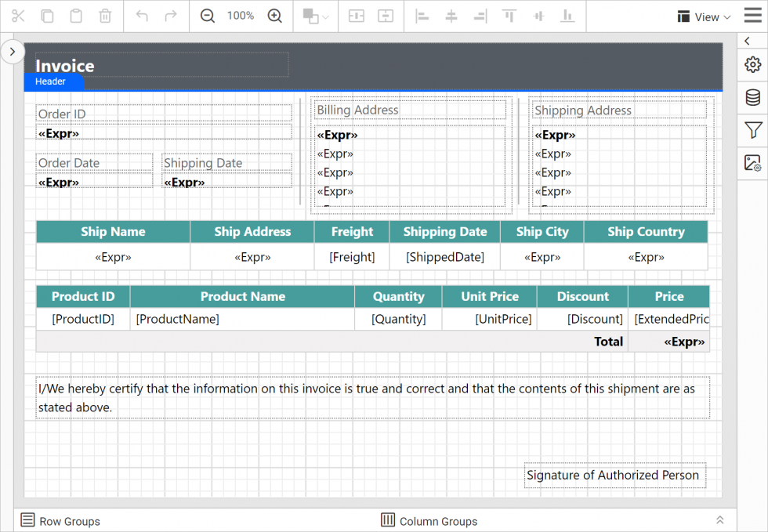Select the [Freight] data cell
Viewport: 768px width, 532px height.
click(x=352, y=257)
